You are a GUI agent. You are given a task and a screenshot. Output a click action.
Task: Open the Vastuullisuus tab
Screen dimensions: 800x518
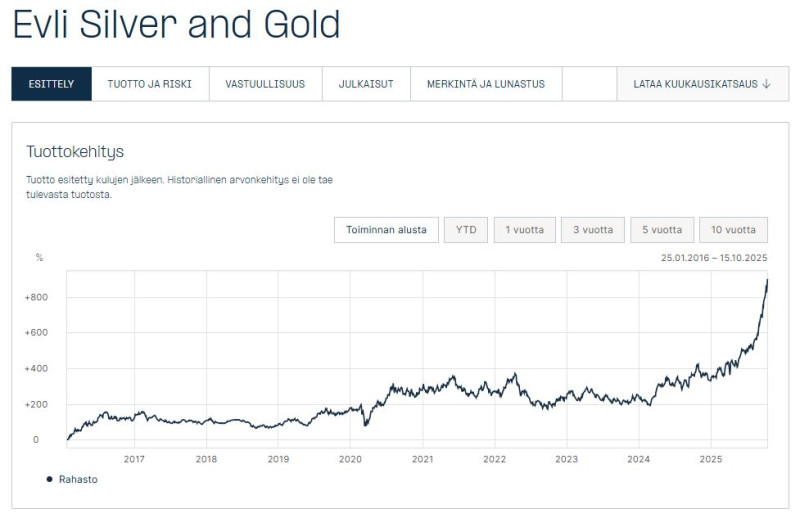click(265, 84)
